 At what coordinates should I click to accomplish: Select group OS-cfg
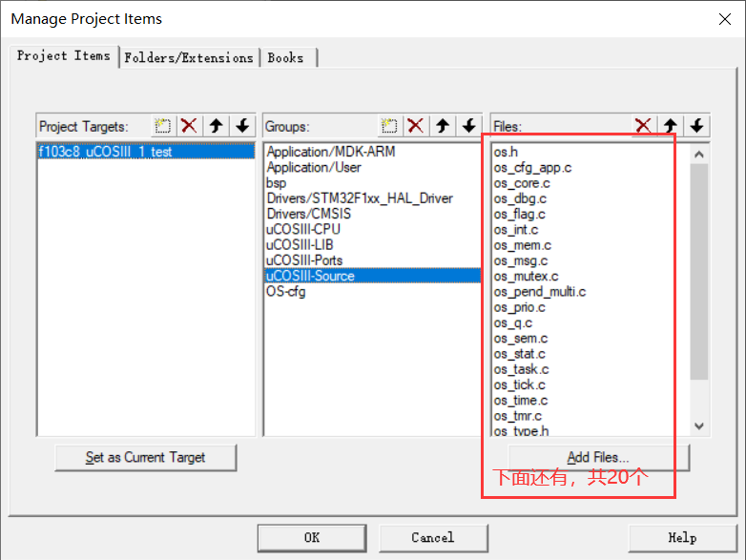[x=373, y=292]
